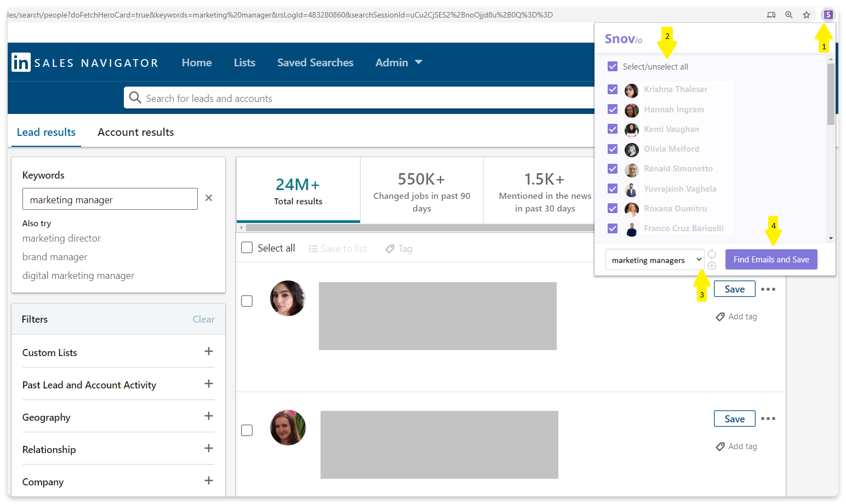The width and height of the screenshot is (846, 504).
Task: Click the LinkedIn Sales Navigator logo
Action: pos(85,62)
